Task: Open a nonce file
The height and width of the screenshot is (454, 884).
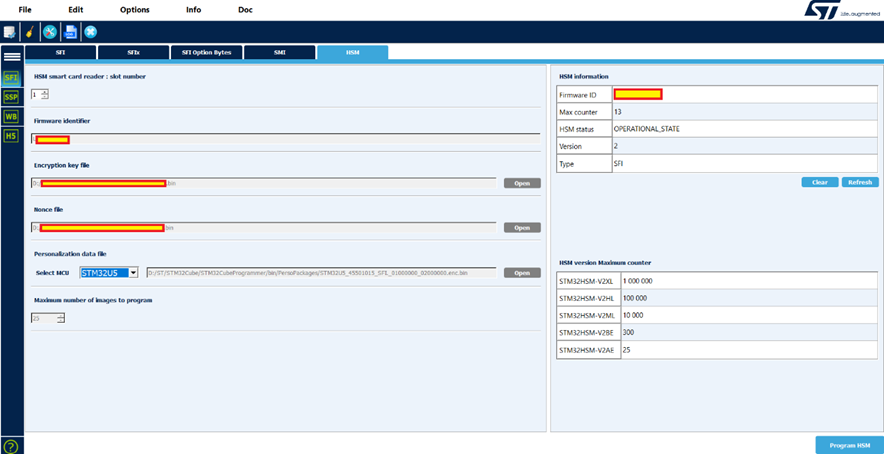Action: click(522, 228)
